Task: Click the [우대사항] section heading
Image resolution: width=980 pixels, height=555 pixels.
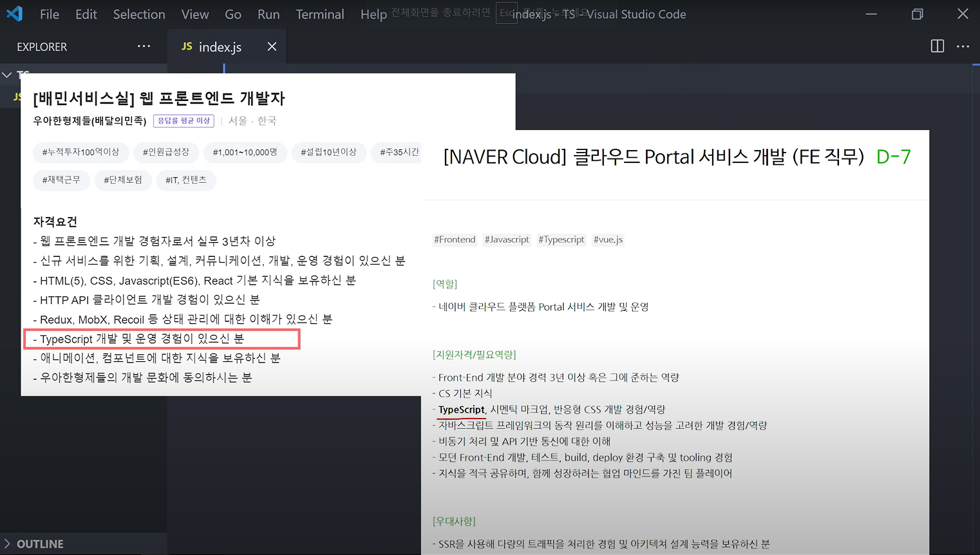Action: coord(454,522)
